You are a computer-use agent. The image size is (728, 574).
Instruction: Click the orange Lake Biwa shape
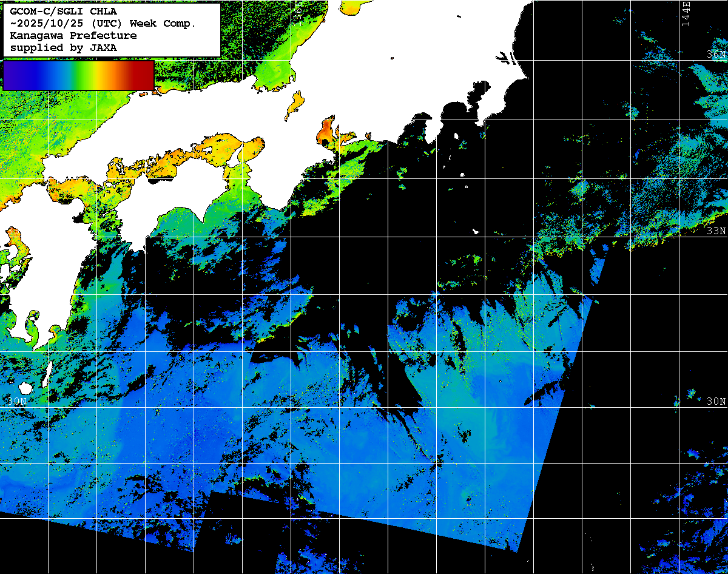pyautogui.click(x=295, y=104)
